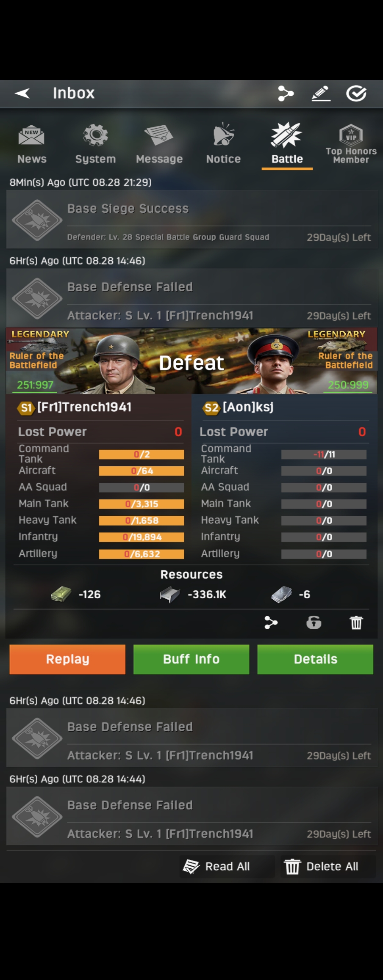The height and width of the screenshot is (980, 383).
Task: Tap the pencil edit icon in header
Action: click(x=321, y=93)
